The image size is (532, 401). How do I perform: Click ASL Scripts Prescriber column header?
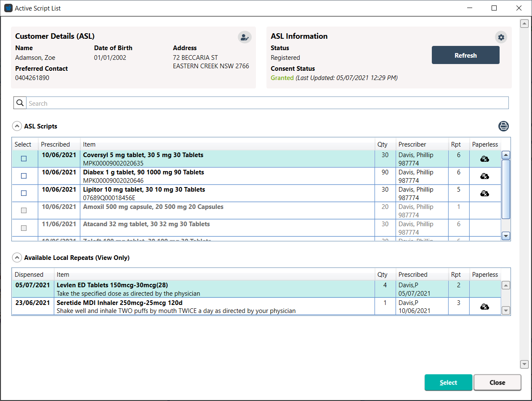click(421, 144)
